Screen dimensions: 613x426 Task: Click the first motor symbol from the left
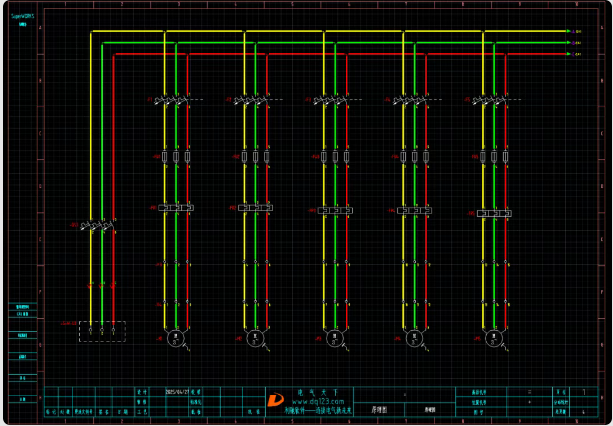(176, 337)
